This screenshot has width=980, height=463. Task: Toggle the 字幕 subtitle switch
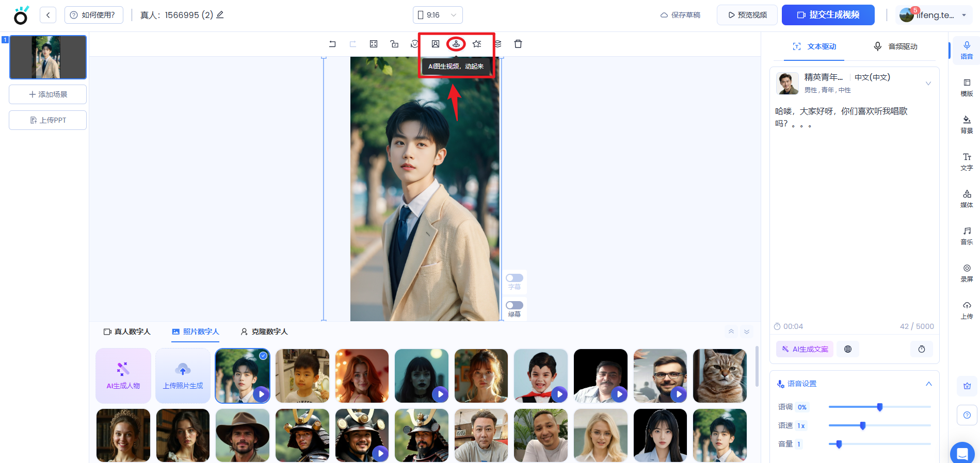point(515,278)
